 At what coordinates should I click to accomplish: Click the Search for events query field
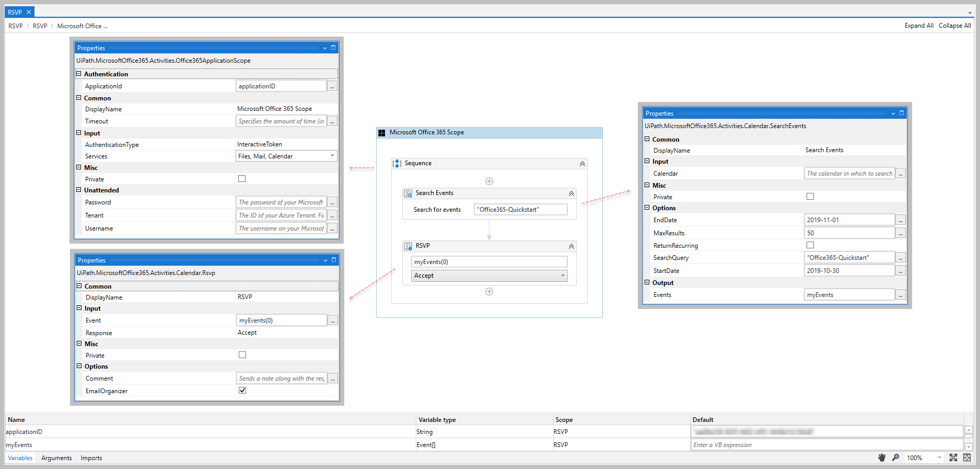[x=520, y=210]
